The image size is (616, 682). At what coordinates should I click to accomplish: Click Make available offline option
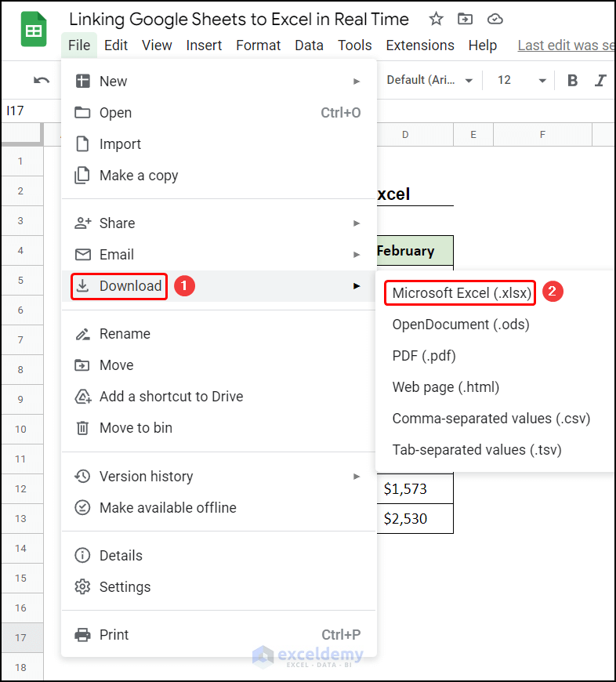pyautogui.click(x=168, y=508)
